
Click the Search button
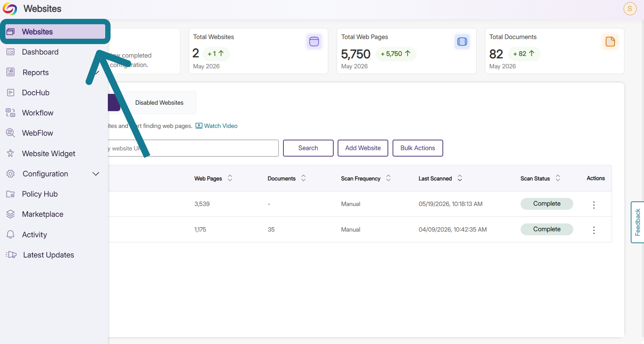pos(308,148)
